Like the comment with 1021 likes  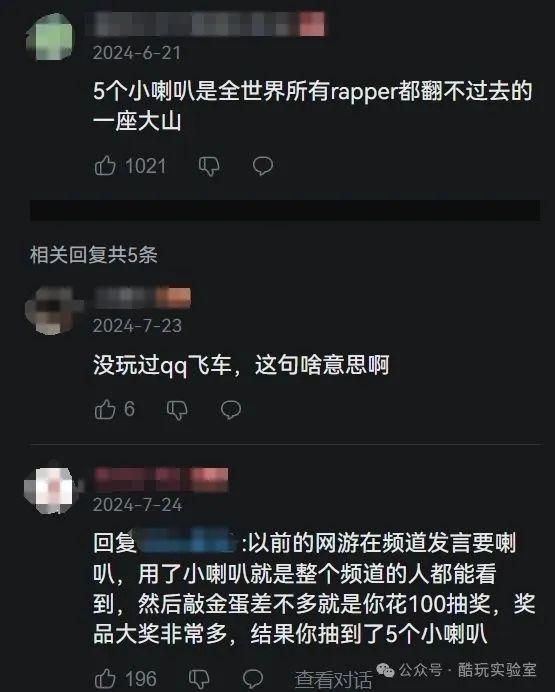pos(105,166)
